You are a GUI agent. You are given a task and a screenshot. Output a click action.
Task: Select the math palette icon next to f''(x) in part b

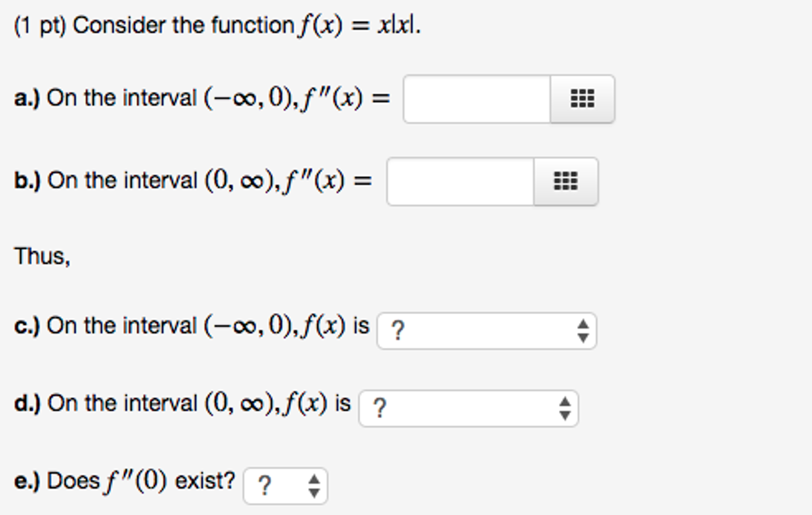[565, 181]
